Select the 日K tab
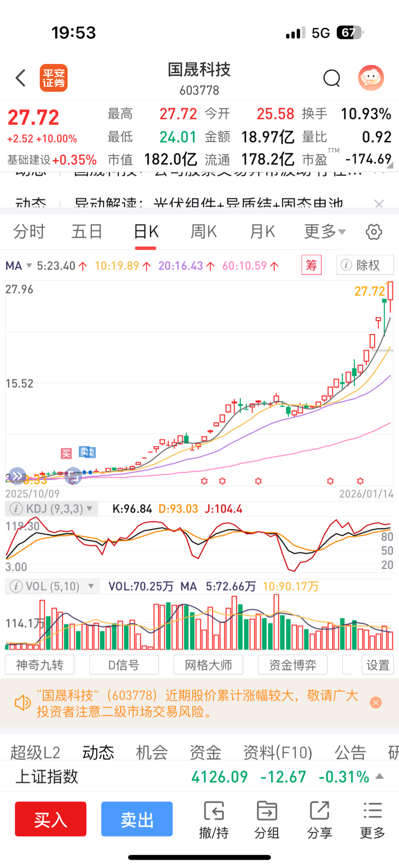Screen dimensions: 399x868 coord(145,231)
